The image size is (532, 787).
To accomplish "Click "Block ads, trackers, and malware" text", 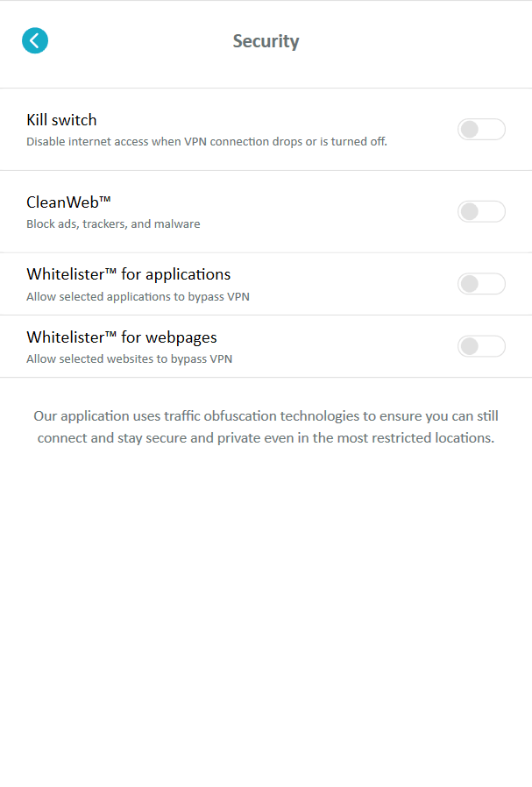I will pyautogui.click(x=113, y=223).
